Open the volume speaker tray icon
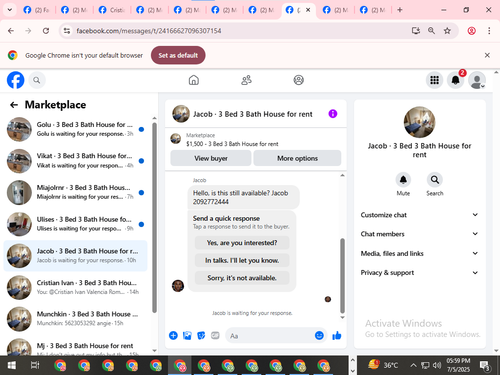This screenshot has width=500, height=375. [x=437, y=365]
